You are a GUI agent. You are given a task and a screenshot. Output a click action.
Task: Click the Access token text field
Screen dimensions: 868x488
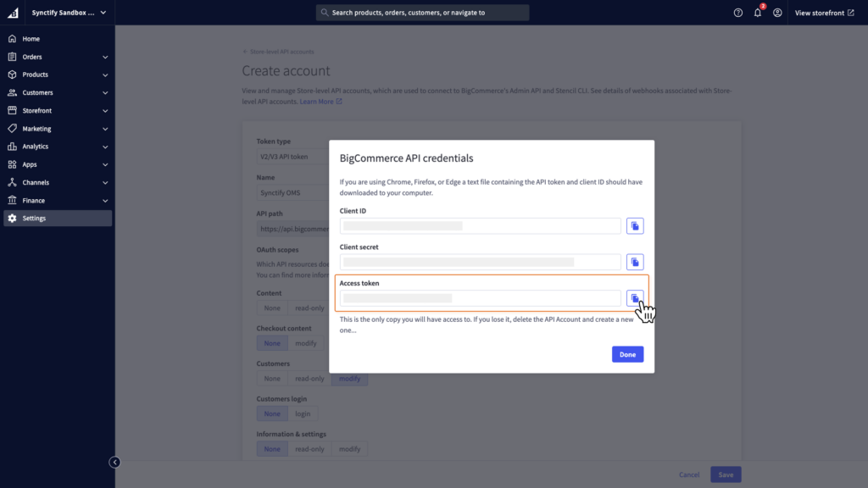click(480, 298)
